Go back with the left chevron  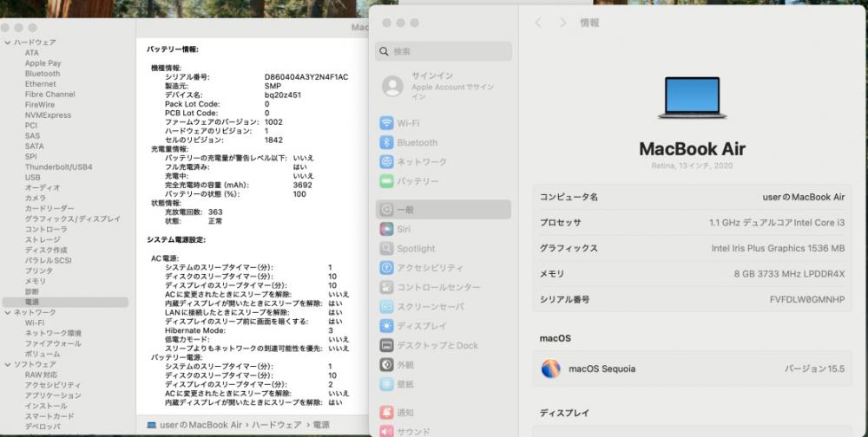click(x=538, y=23)
